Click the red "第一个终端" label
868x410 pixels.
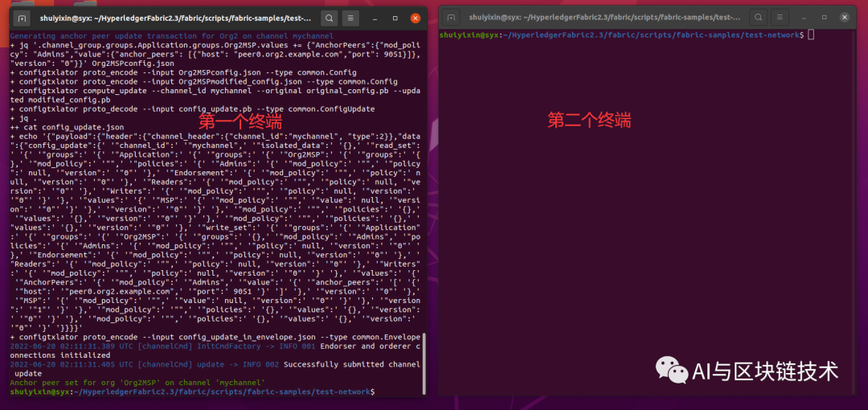(240, 121)
